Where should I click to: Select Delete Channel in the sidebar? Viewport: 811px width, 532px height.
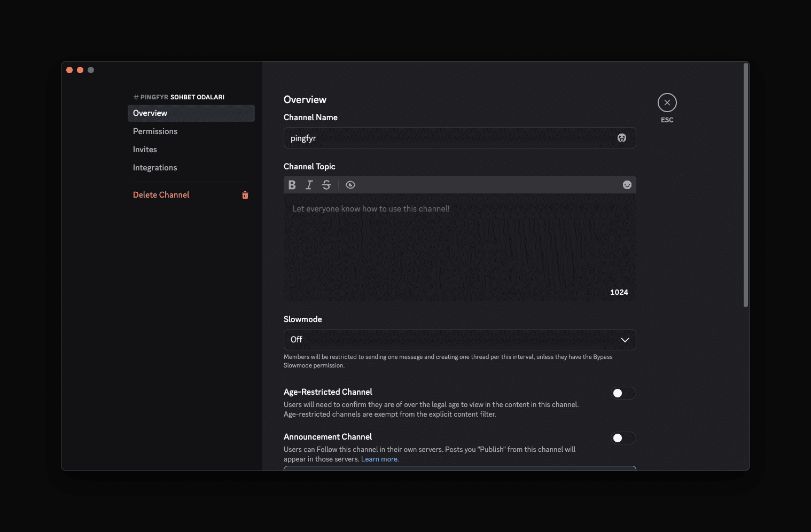point(161,194)
